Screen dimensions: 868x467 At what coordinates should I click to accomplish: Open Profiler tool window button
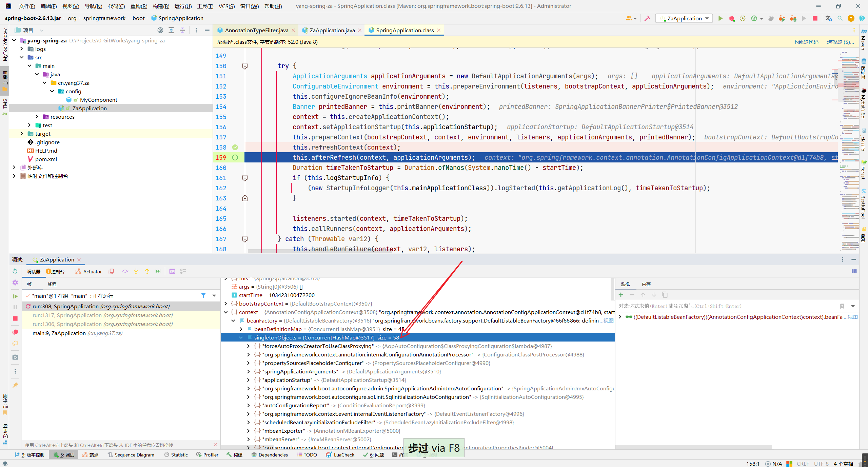pyautogui.click(x=207, y=455)
